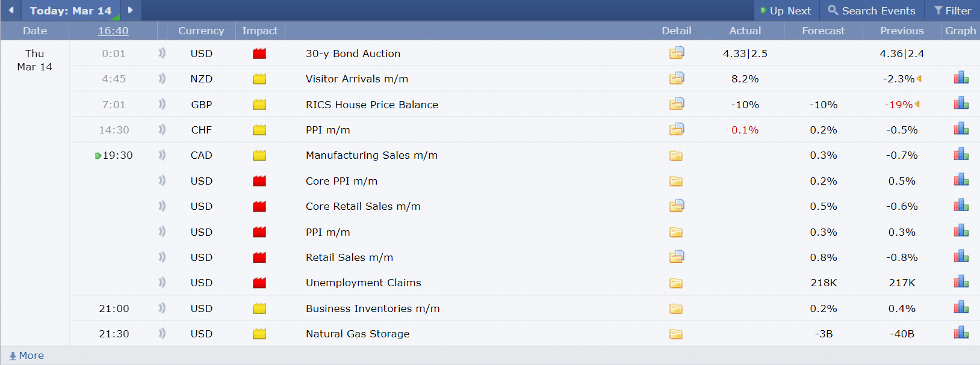Click Today: Mar 14 date header
This screenshot has height=365, width=980.
click(x=70, y=11)
